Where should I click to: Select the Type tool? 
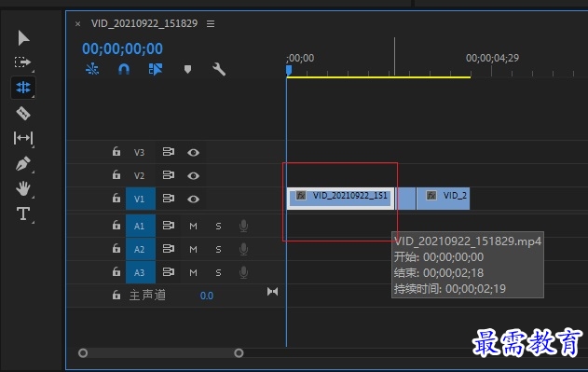pos(23,214)
